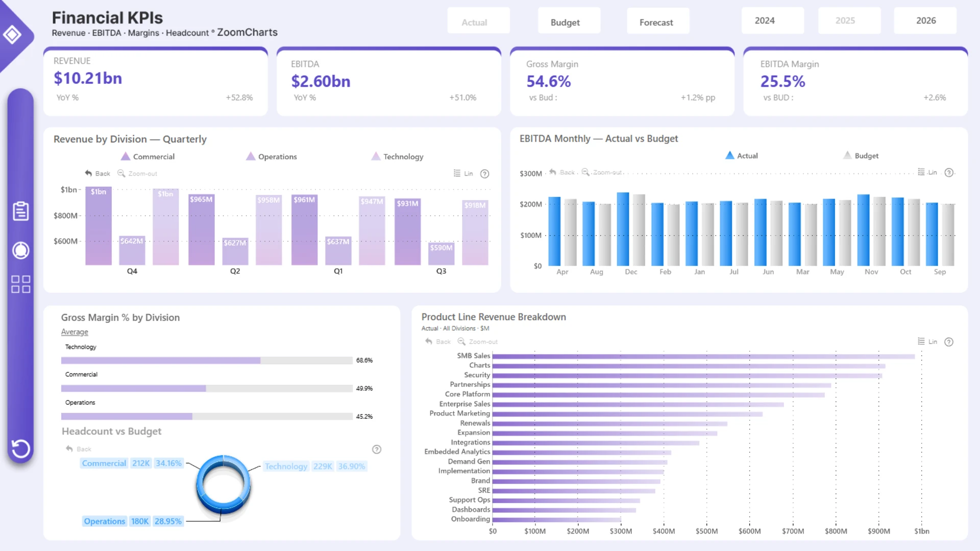Select the 2026 year tab
The image size is (980, 551).
tap(925, 20)
